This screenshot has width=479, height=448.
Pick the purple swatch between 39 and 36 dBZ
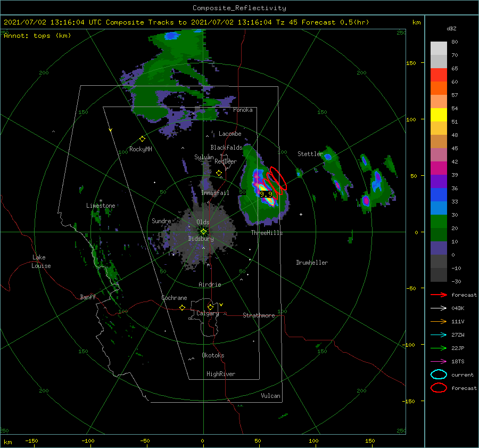click(439, 182)
